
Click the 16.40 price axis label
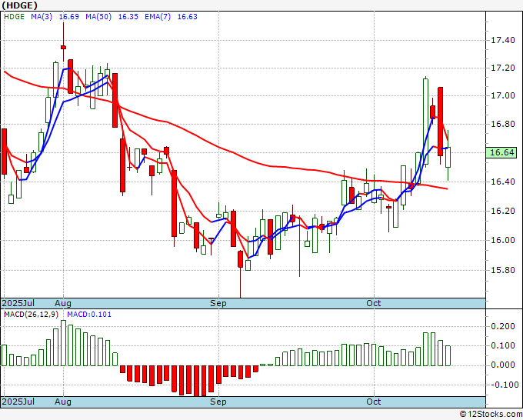tap(503, 182)
